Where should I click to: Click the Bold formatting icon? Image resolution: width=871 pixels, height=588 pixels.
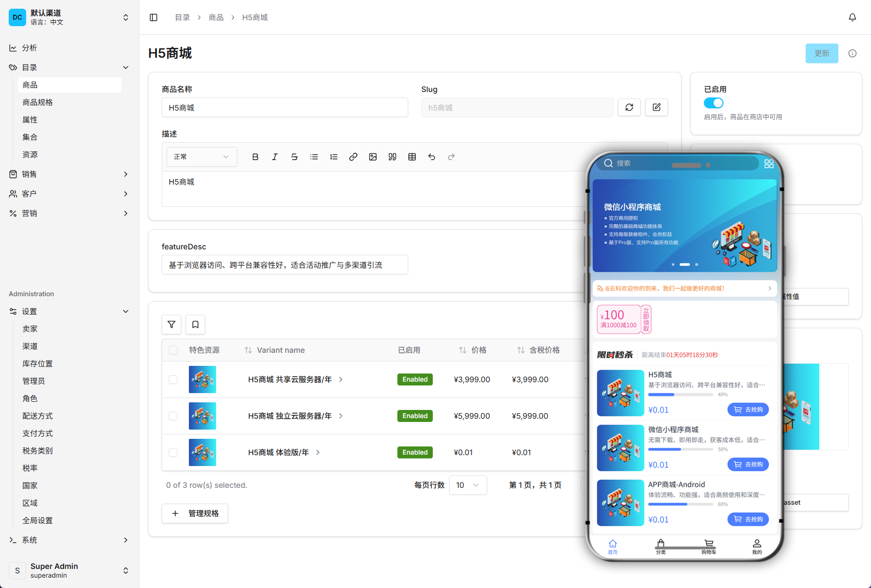(255, 157)
